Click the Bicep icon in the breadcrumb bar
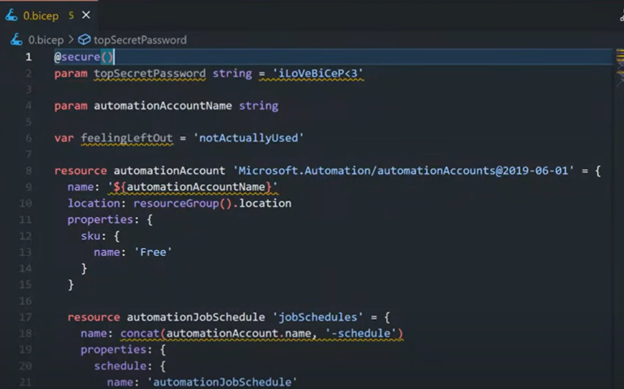This screenshot has height=389, width=624. pyautogui.click(x=16, y=40)
